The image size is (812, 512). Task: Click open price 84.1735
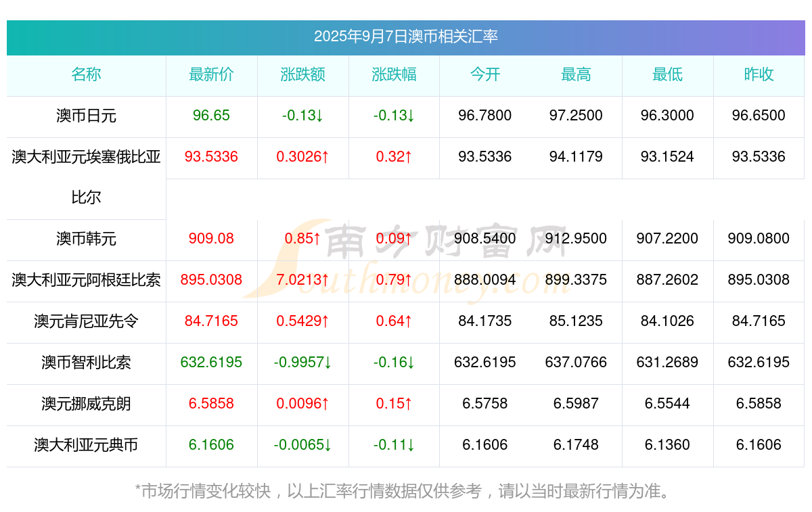485,321
